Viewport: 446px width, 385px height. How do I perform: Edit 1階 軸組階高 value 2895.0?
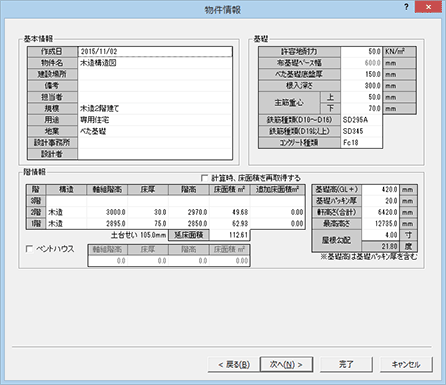[107, 224]
